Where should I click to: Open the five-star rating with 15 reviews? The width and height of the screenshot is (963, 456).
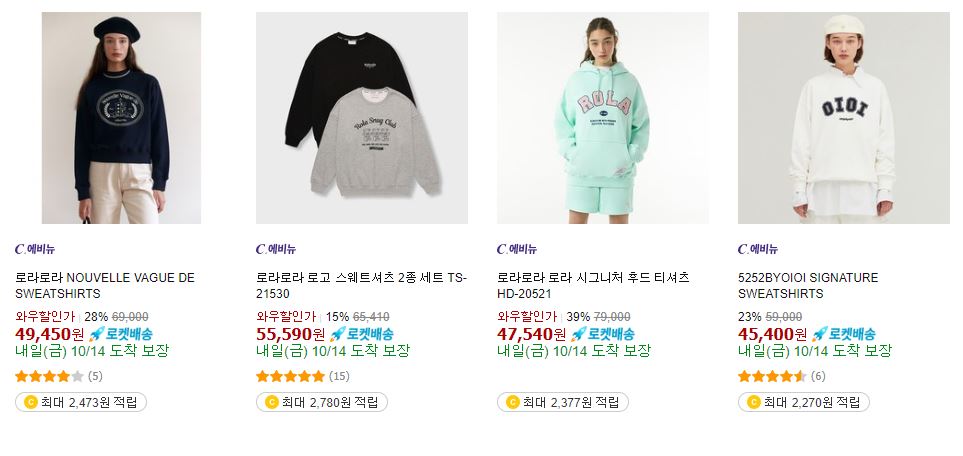pos(303,376)
